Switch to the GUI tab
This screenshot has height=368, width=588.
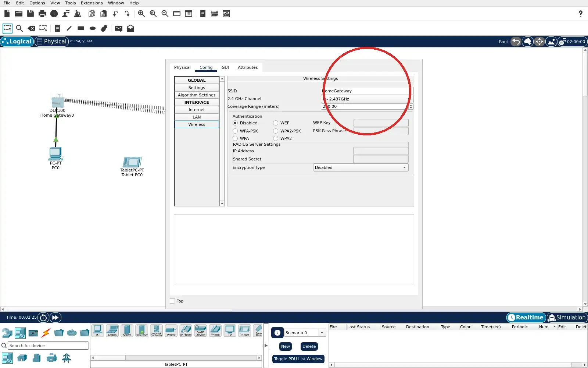[225, 67]
